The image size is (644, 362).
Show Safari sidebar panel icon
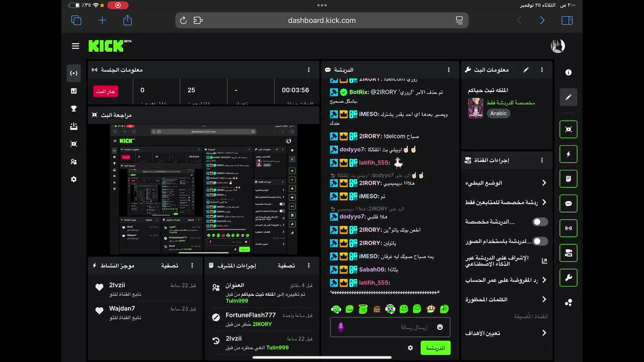pos(567,21)
